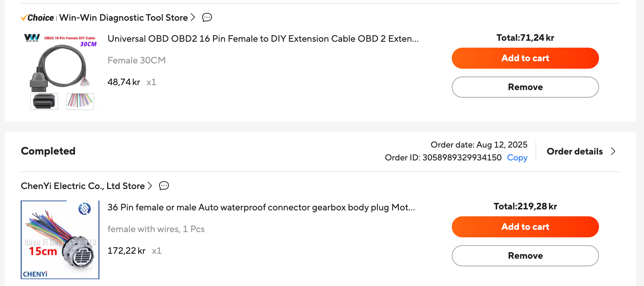This screenshot has height=286, width=644.
Task: Select the 'Female 30CM' variant text
Action: (137, 60)
